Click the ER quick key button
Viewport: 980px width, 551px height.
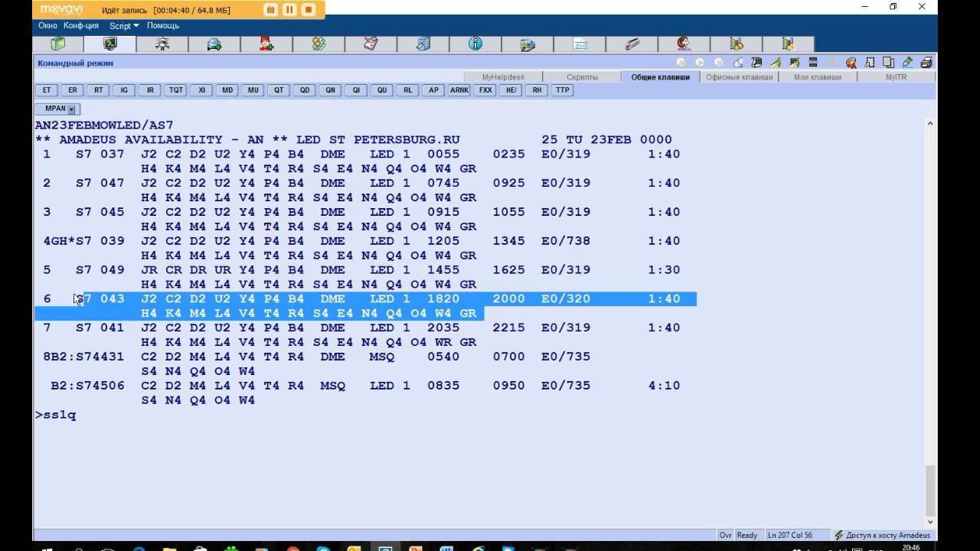click(x=73, y=90)
